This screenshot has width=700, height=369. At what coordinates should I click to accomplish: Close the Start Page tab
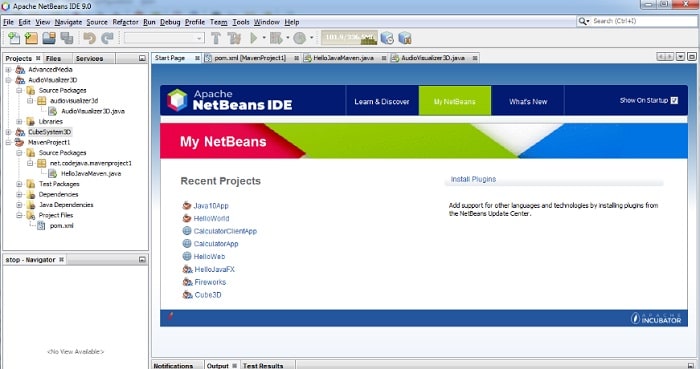197,58
